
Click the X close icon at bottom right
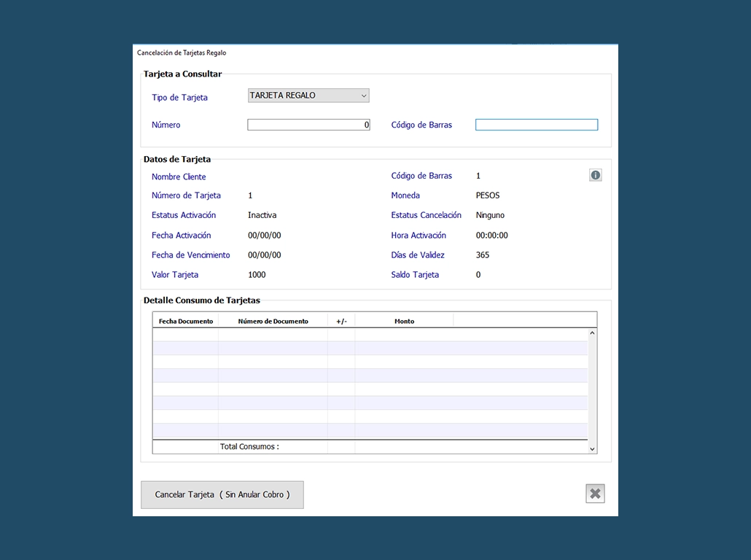point(595,494)
